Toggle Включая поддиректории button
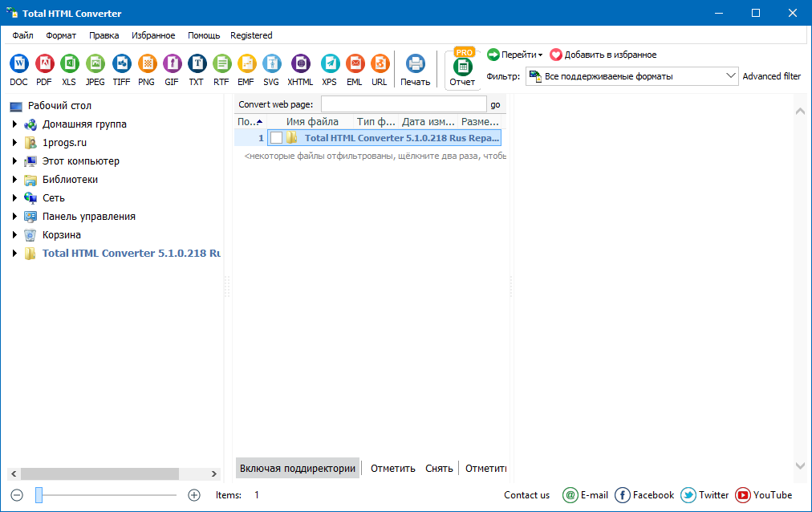Screen dimensions: 812x512 297,468
